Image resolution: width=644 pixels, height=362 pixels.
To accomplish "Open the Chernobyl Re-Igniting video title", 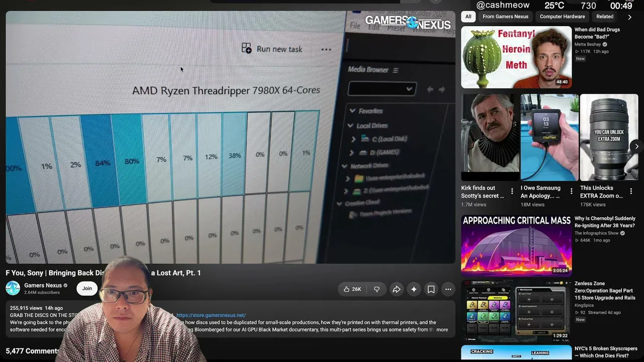I will (605, 222).
